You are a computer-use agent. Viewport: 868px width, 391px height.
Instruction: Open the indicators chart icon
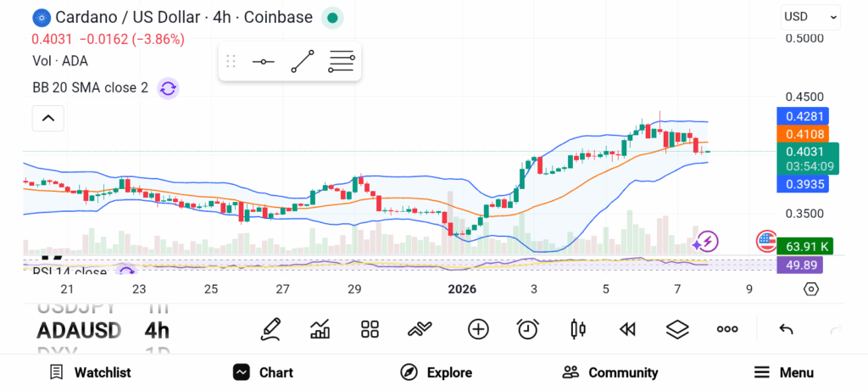click(320, 329)
